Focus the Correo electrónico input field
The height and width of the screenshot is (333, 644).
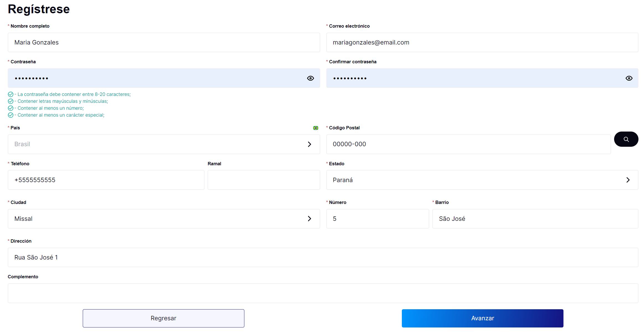coord(482,42)
